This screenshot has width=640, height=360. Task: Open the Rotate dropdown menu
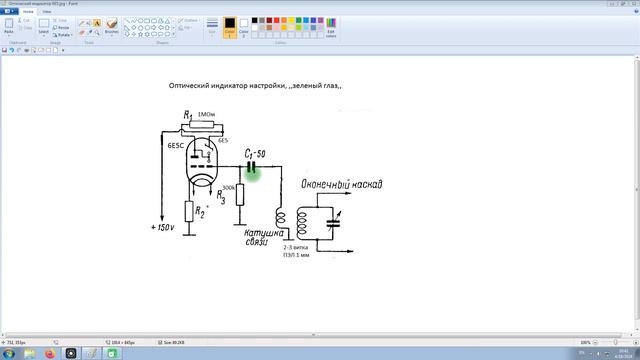(62, 35)
